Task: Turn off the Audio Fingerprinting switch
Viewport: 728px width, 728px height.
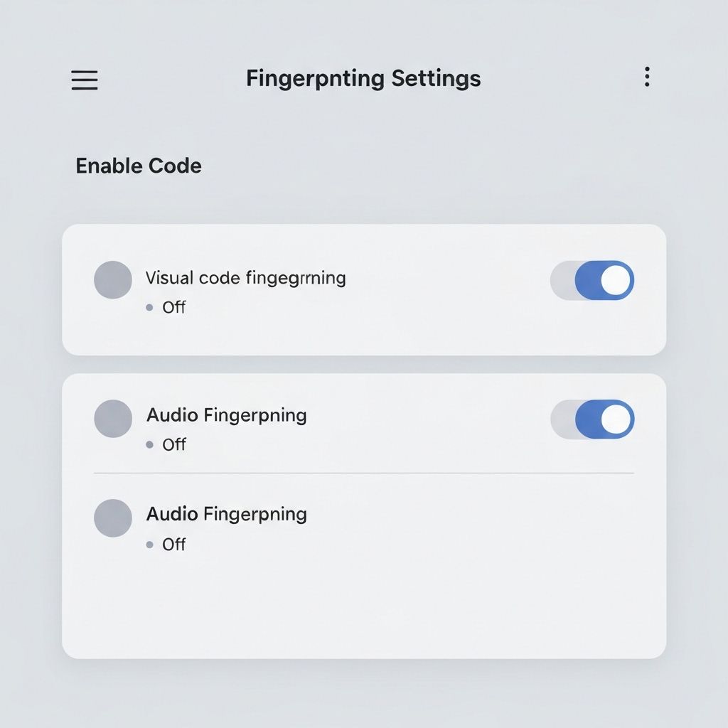Action: 591,418
